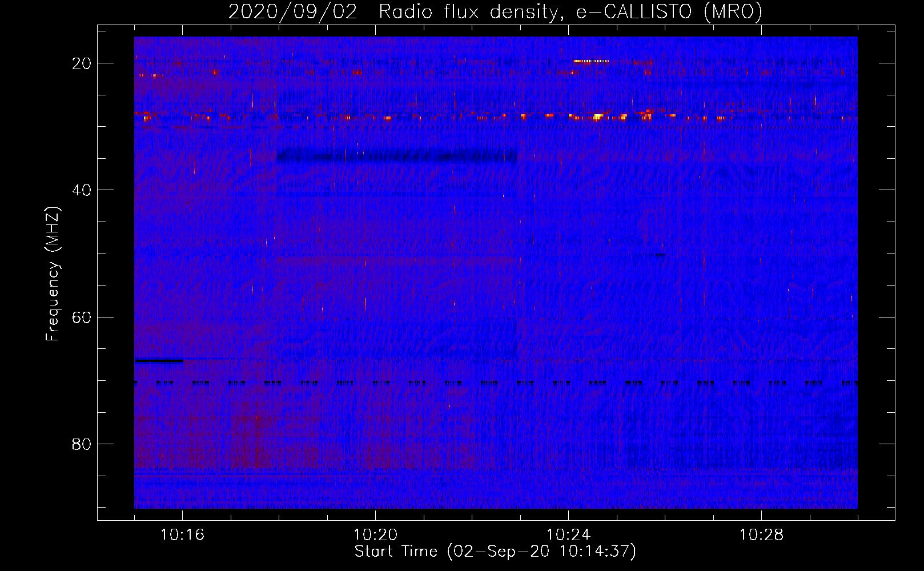Image resolution: width=924 pixels, height=571 pixels.
Task: Click the 20 MHz frequency tick label
Action: pyautogui.click(x=82, y=63)
